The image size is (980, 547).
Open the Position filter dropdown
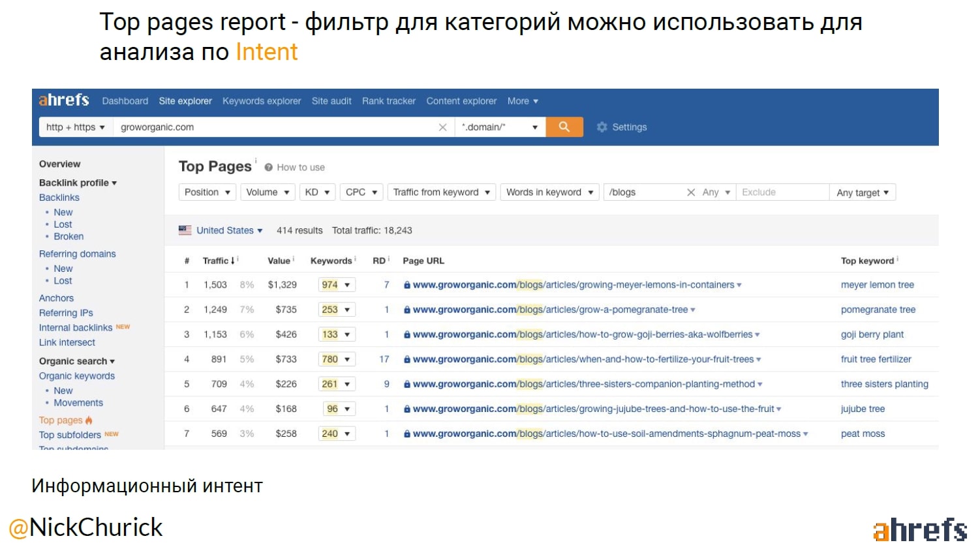coord(207,192)
